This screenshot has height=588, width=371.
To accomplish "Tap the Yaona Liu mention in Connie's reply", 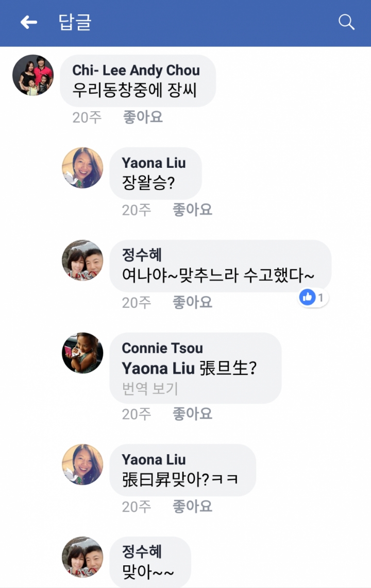I will (x=158, y=369).
